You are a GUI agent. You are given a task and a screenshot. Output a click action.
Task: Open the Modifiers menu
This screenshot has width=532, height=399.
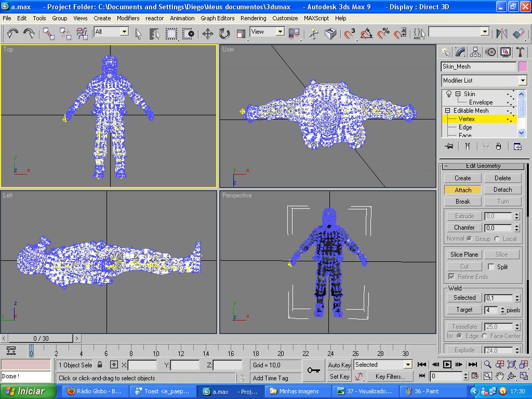[128, 18]
